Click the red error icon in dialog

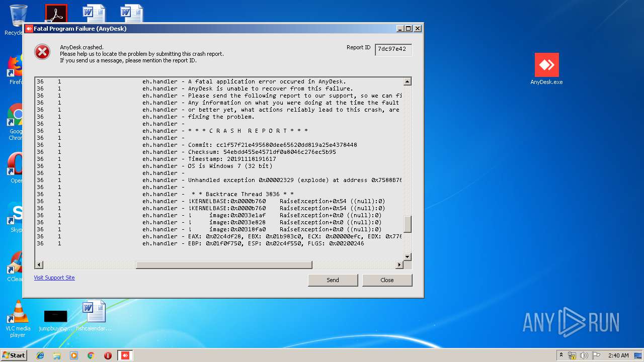pos(42,52)
